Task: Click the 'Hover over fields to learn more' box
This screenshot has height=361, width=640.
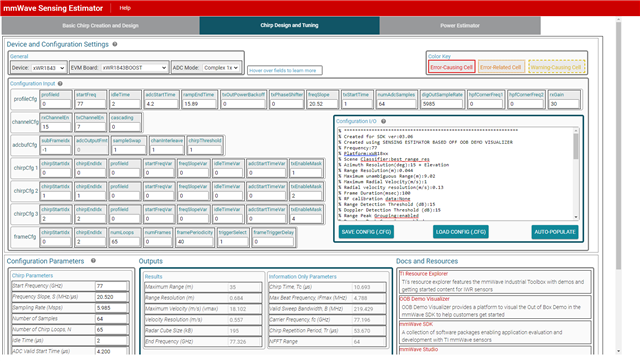Action: pyautogui.click(x=284, y=70)
